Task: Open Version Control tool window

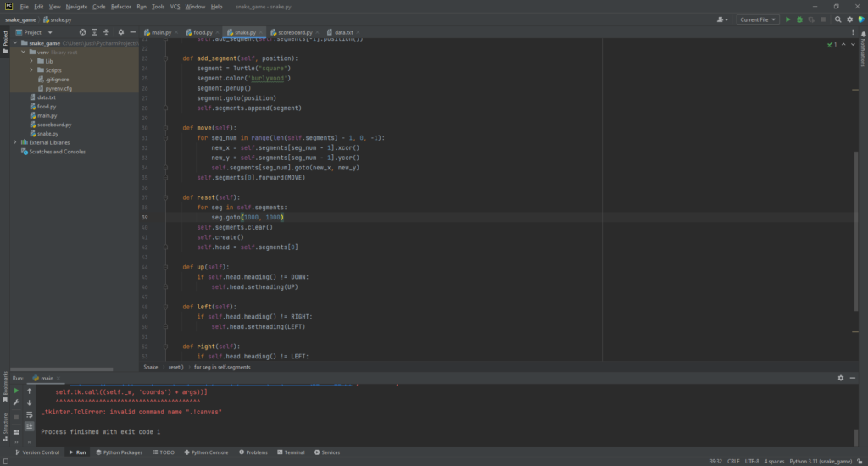Action: click(x=37, y=452)
